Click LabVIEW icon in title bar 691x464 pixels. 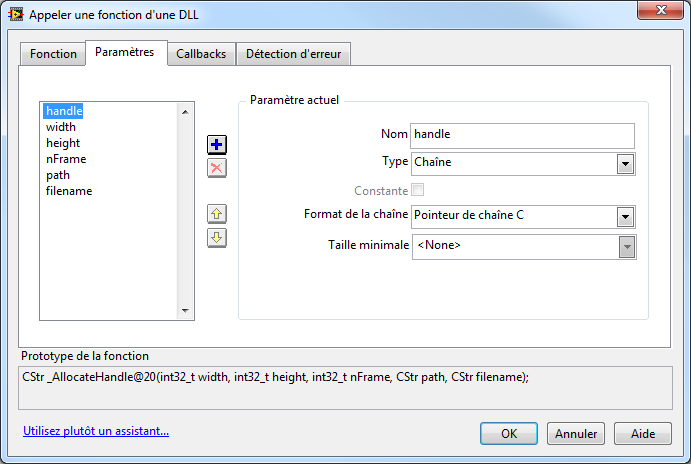(15, 15)
